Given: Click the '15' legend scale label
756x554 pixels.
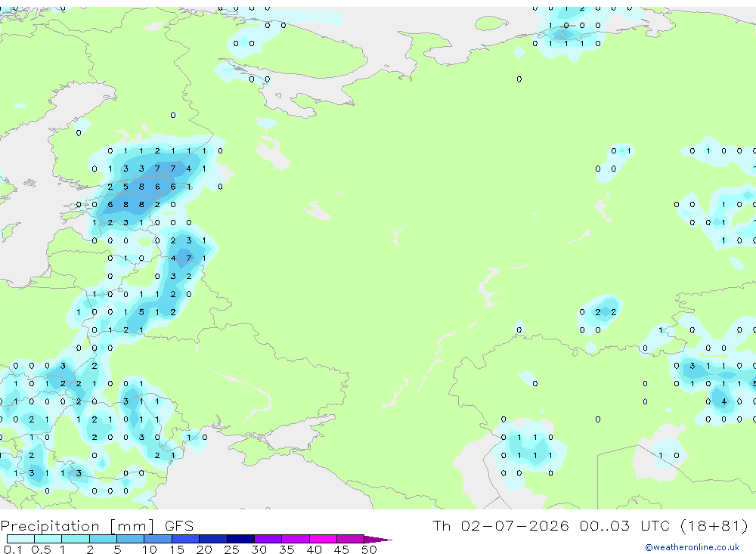Looking at the screenshot, I should click(x=176, y=549).
